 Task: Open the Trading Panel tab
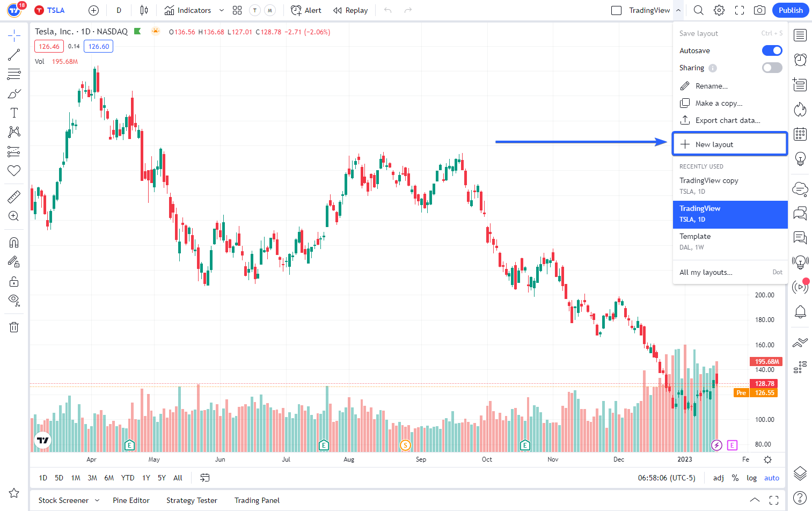257,500
